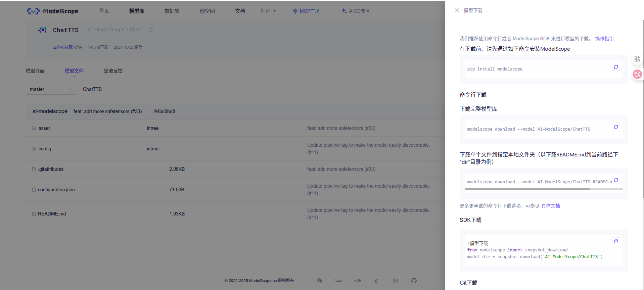Click the asset folder icon
Image resolution: width=644 pixels, height=290 pixels.
[x=34, y=128]
